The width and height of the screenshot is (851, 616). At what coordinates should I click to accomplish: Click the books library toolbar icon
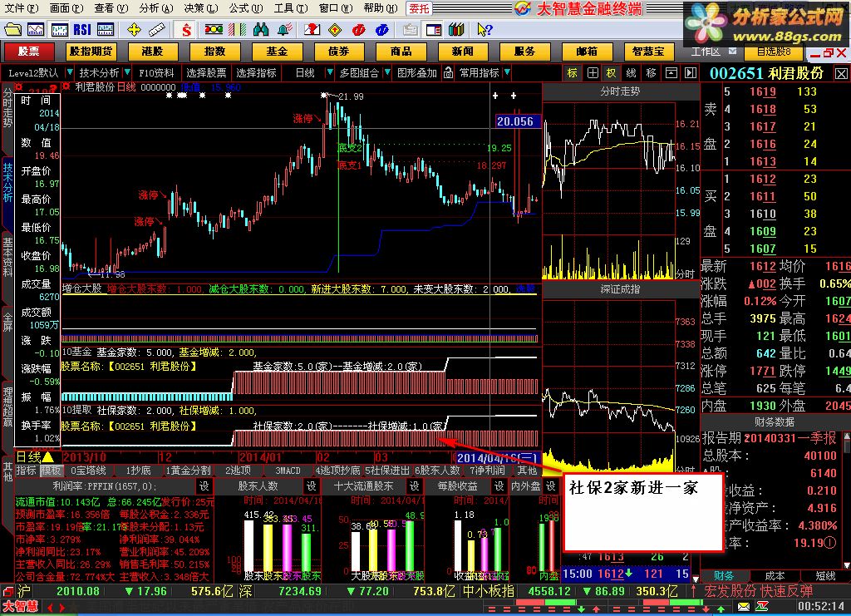[456, 29]
